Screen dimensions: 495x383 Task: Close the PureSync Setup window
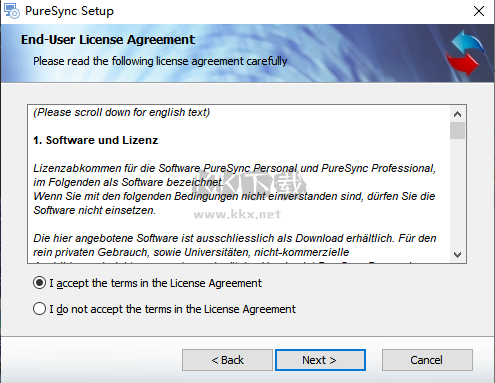tap(479, 11)
